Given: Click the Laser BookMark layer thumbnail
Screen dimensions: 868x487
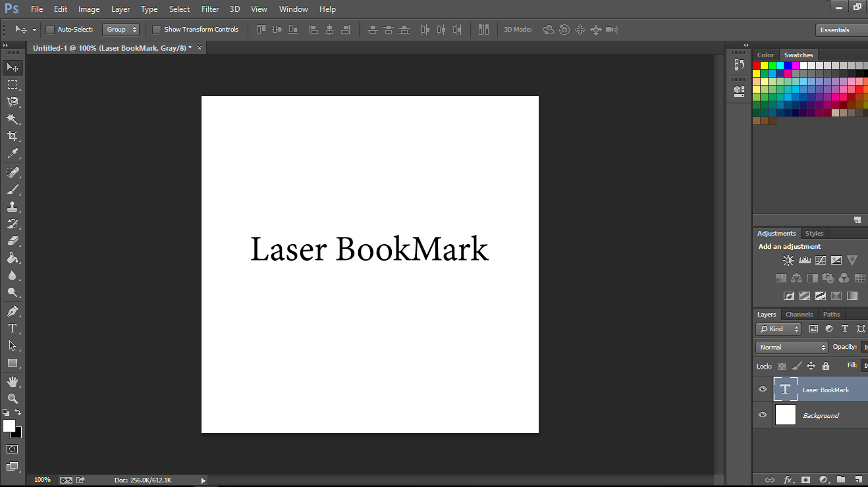Looking at the screenshot, I should [x=786, y=389].
